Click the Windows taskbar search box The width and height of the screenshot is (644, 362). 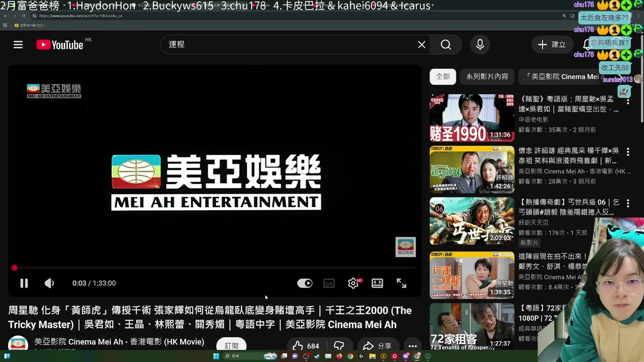249,356
